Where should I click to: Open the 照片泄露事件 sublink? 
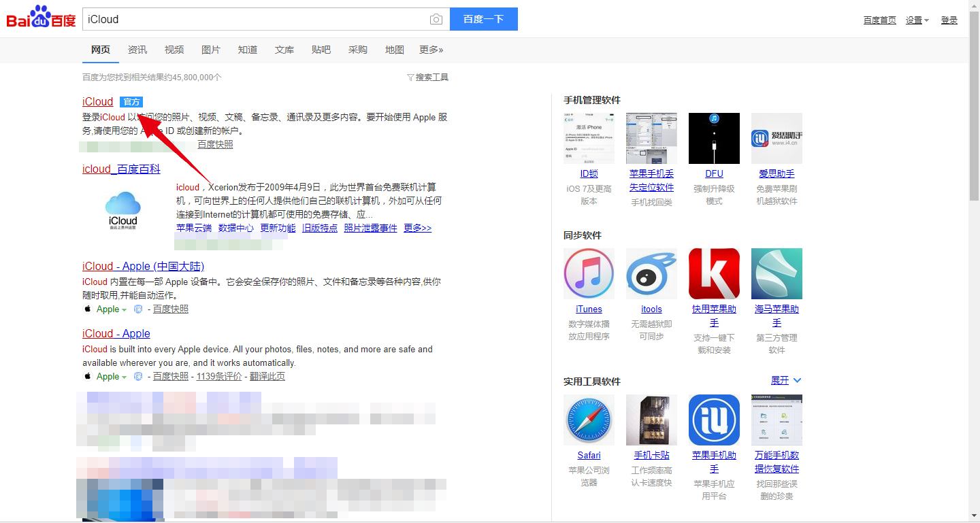point(371,228)
